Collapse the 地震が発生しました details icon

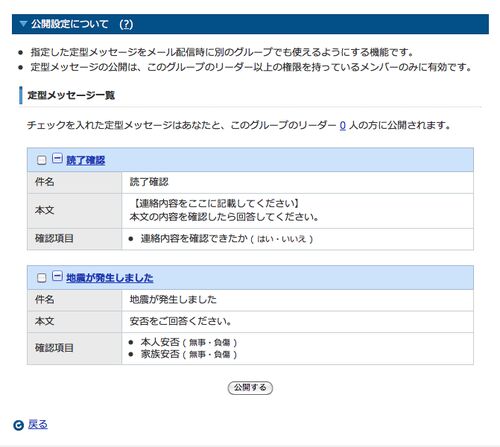(x=57, y=276)
